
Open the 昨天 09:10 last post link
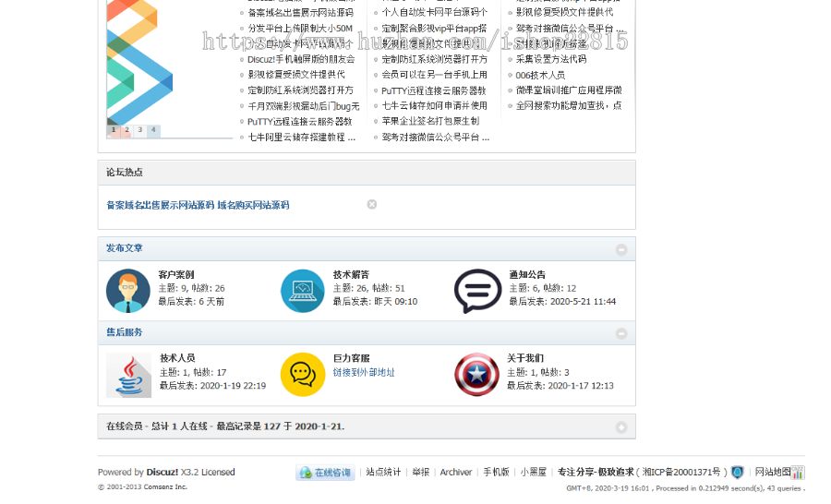[395, 302]
